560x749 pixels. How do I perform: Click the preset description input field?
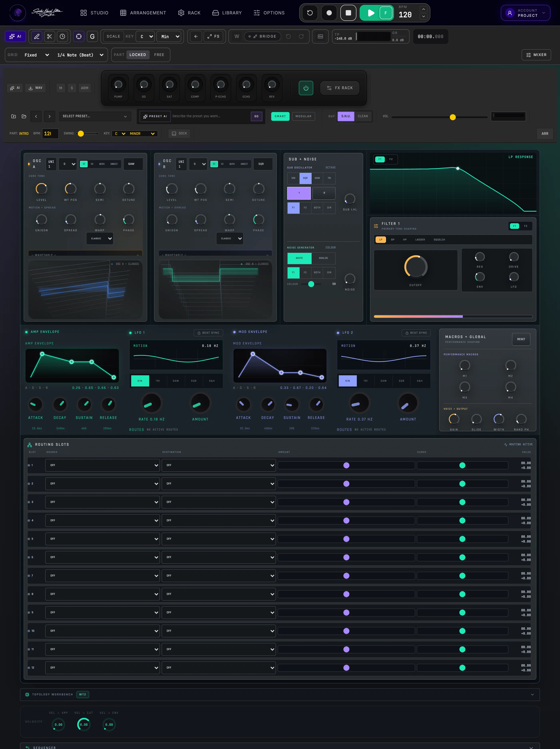[211, 116]
